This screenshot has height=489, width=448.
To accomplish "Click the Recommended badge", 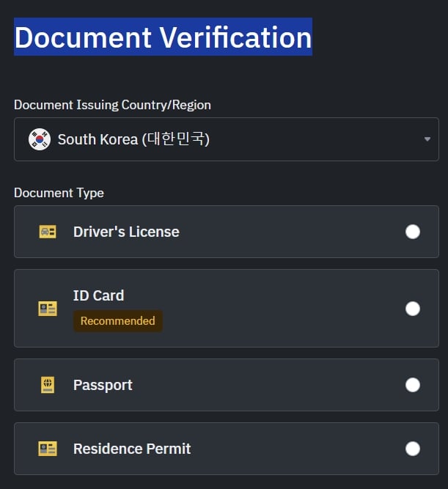I will coord(118,321).
